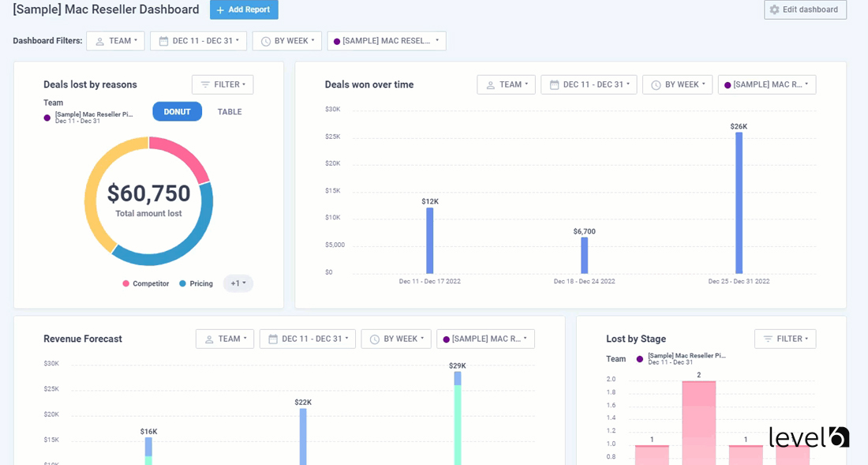Click the Add Report button
The image size is (868, 465).
tap(244, 9)
